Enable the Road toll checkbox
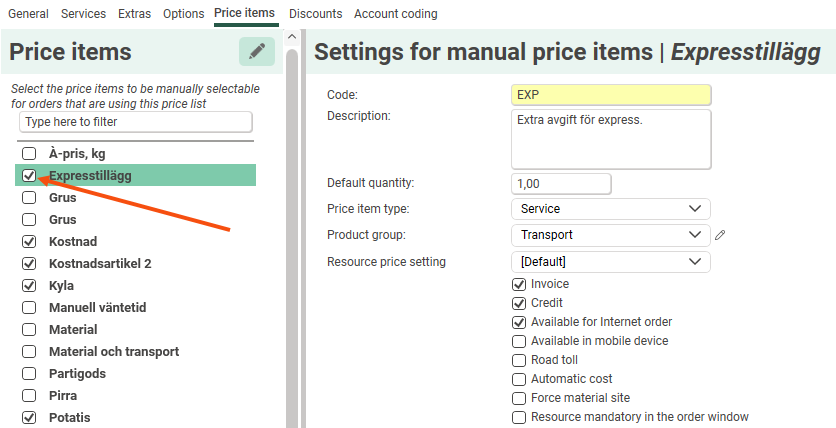This screenshot has height=428, width=836. click(x=518, y=360)
